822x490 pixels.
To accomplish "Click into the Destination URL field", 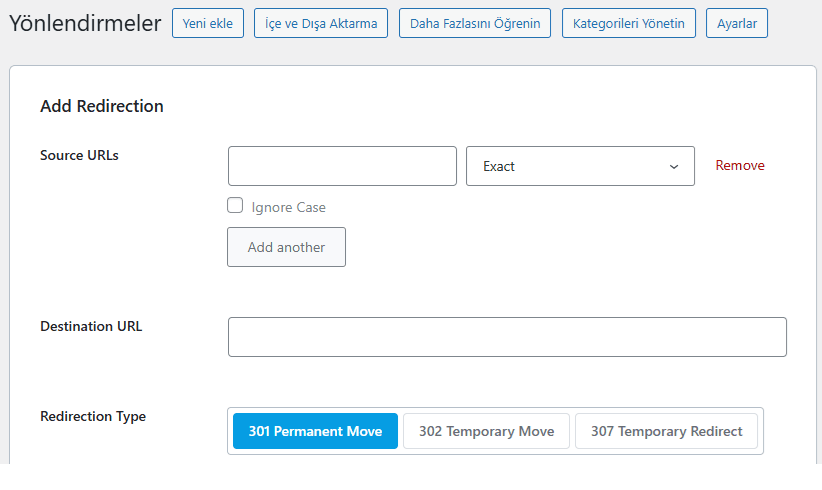I will 507,337.
